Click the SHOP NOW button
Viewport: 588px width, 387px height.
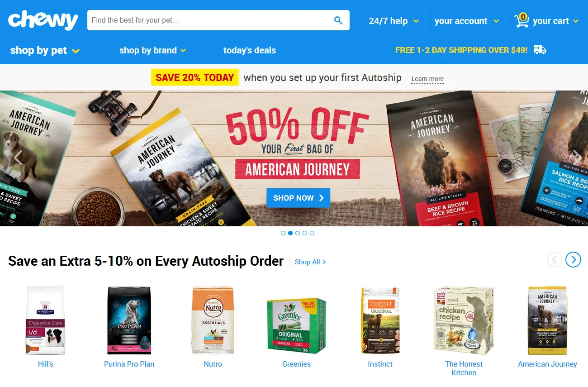[299, 198]
